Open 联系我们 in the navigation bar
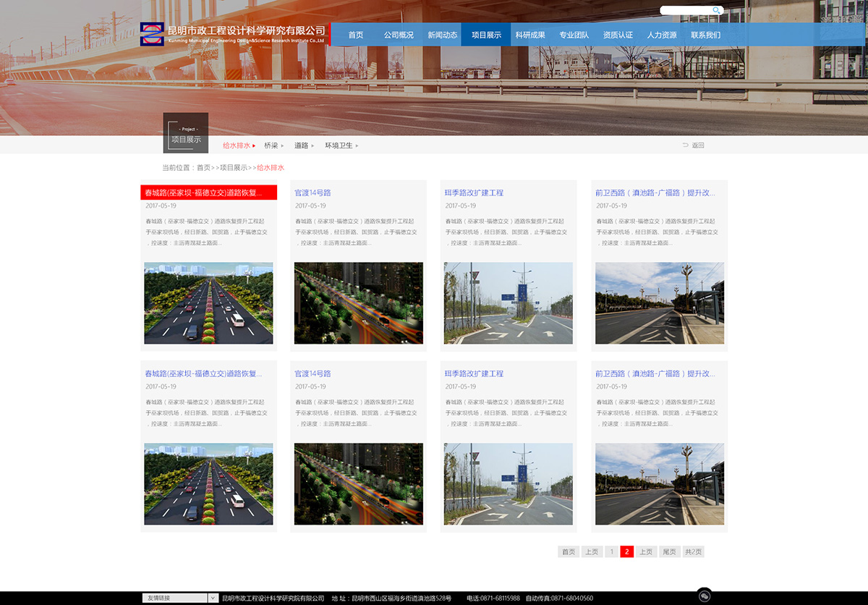The width and height of the screenshot is (868, 605). coord(705,35)
